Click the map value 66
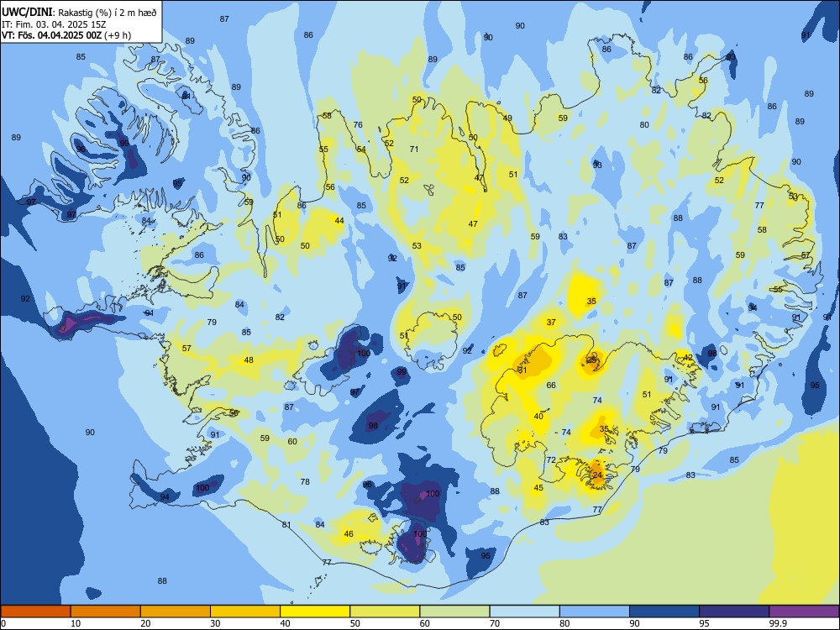The width and height of the screenshot is (840, 630). coord(551,385)
